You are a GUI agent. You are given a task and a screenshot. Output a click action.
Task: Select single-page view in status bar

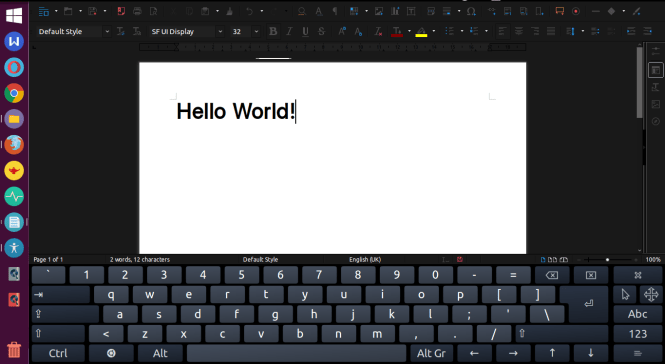543,260
